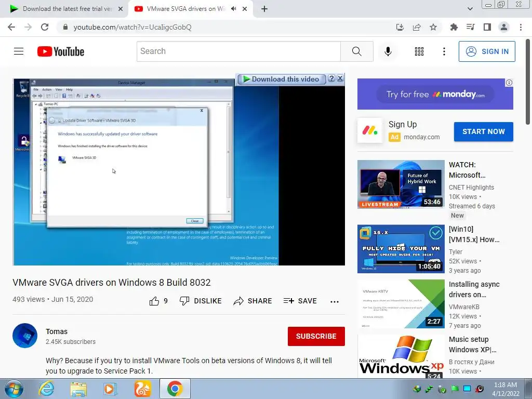This screenshot has width=532, height=399.
Task: Close the Download this video bar
Action: coord(340,79)
